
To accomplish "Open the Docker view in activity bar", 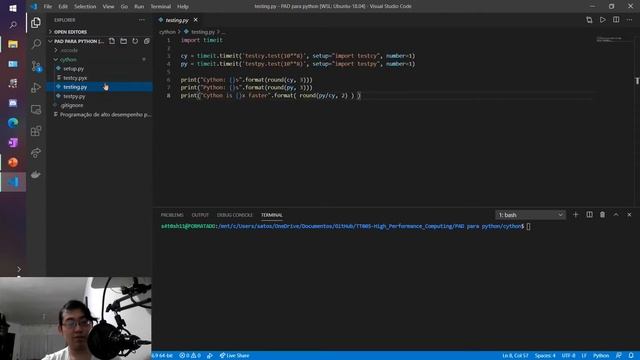I will coord(36,175).
